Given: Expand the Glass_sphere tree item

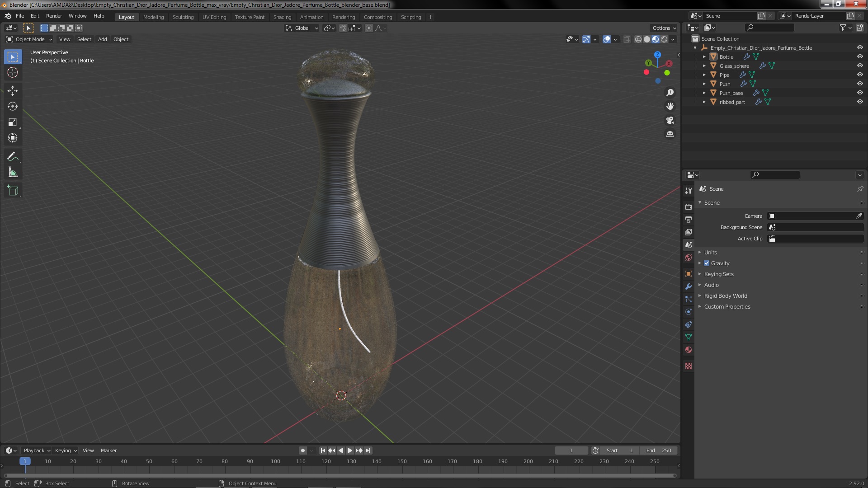Looking at the screenshot, I should tap(704, 66).
